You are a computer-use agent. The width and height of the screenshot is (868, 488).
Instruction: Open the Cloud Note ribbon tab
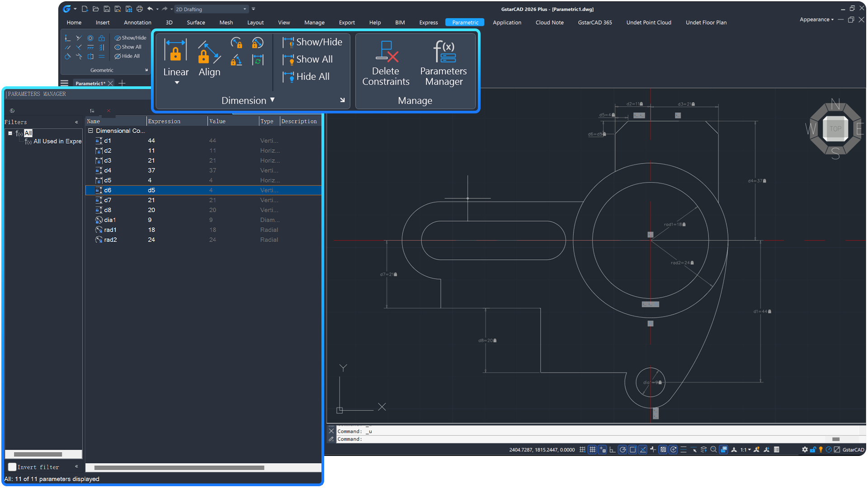(x=549, y=22)
